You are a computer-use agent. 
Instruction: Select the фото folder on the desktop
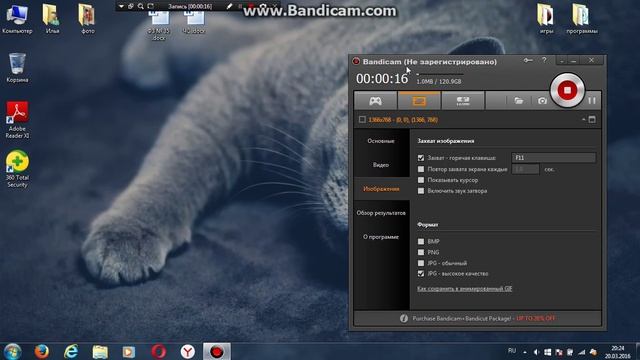click(x=87, y=19)
